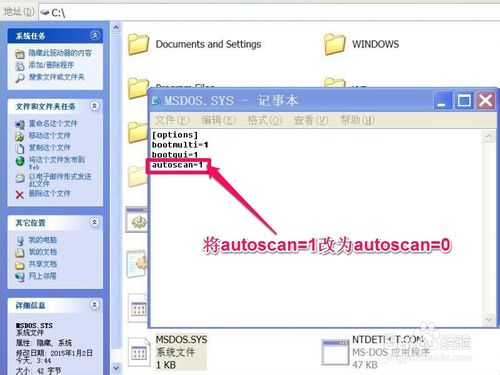Image resolution: width=500 pixels, height=375 pixels.
Task: Open the 文件(F) menu in Notepad
Action: 172,120
